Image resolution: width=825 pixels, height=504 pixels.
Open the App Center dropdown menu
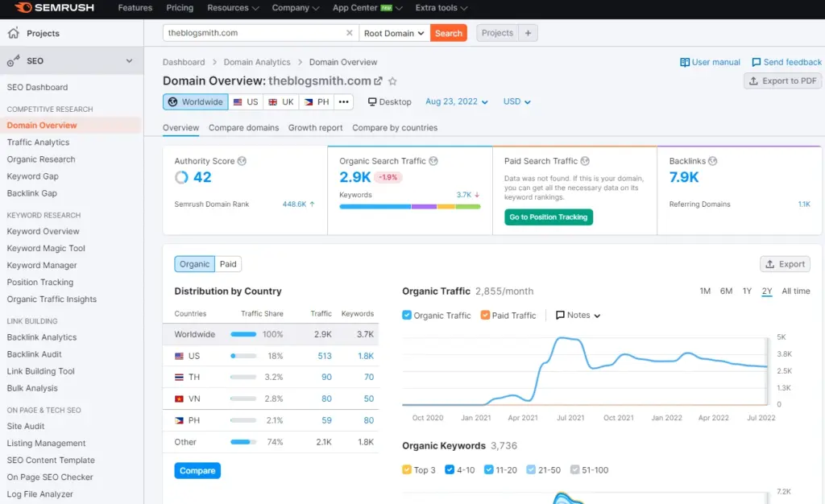(367, 8)
